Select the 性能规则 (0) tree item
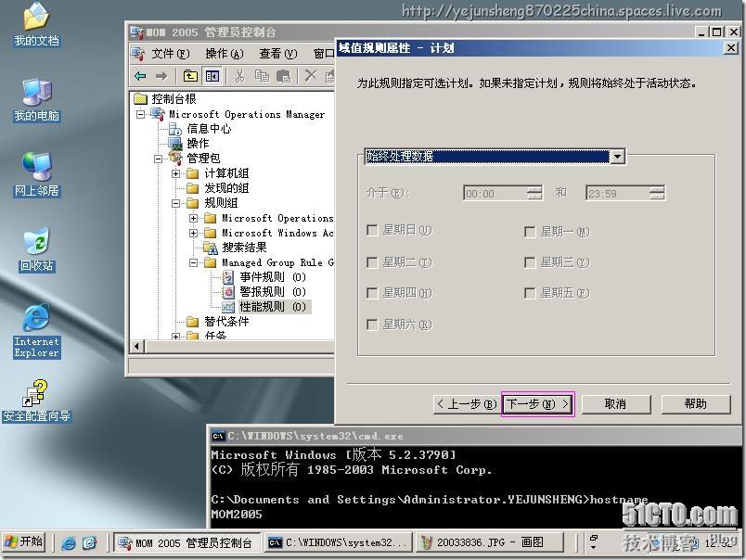Screen dimensions: 746x560 click(x=273, y=307)
